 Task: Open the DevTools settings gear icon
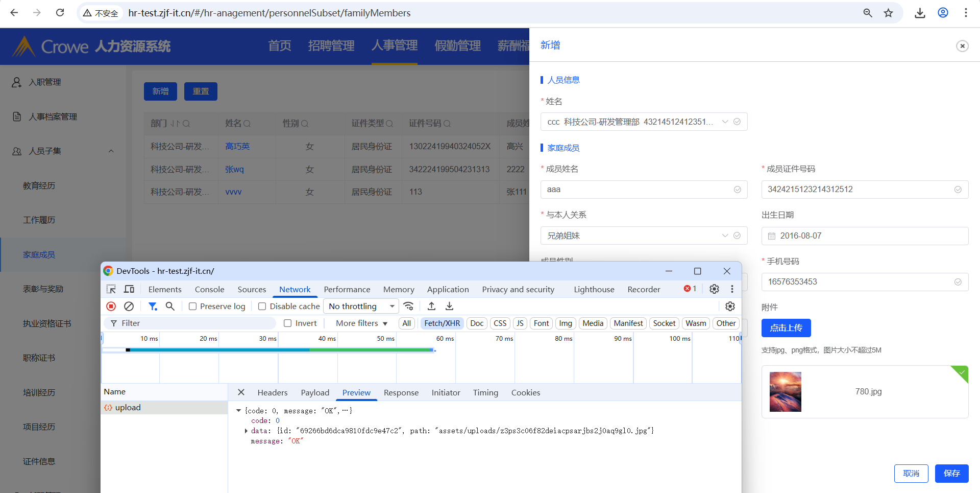click(x=714, y=289)
